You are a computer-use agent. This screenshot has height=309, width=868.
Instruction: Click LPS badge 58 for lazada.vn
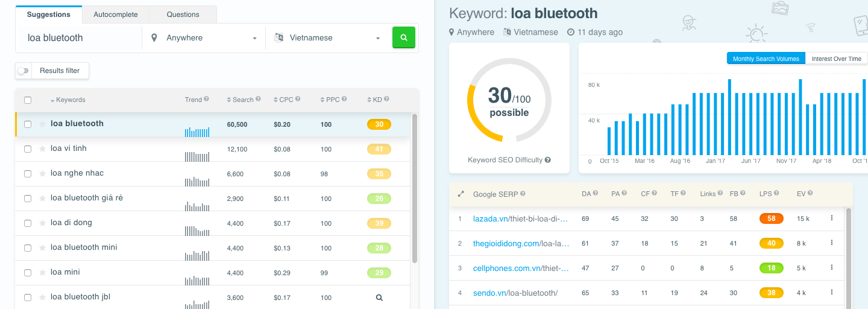772,218
